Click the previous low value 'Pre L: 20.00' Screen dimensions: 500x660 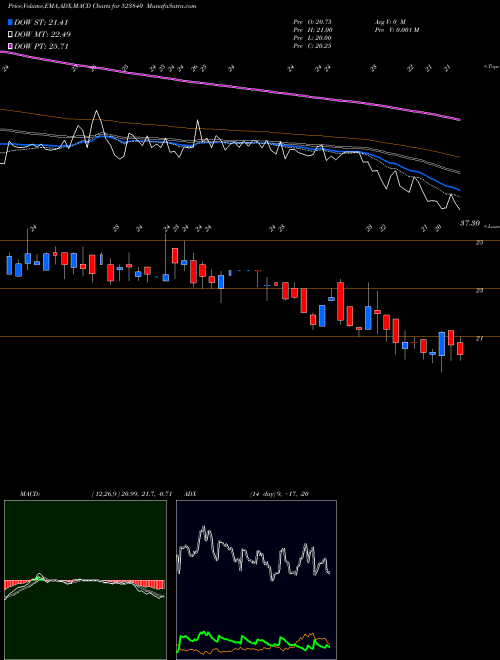313,38
